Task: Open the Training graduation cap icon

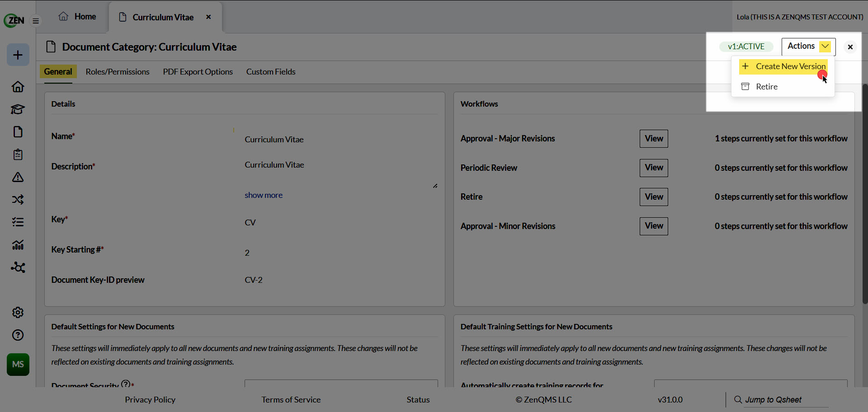Action: tap(18, 109)
